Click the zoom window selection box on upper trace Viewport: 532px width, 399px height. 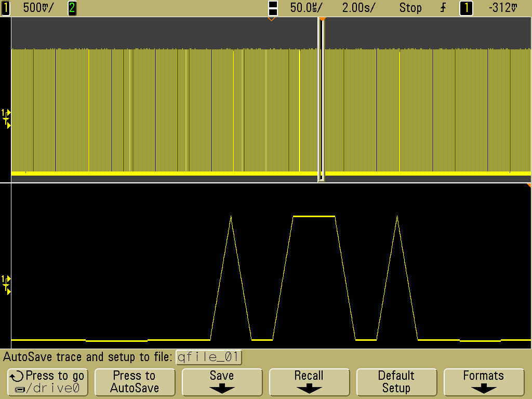(x=321, y=99)
